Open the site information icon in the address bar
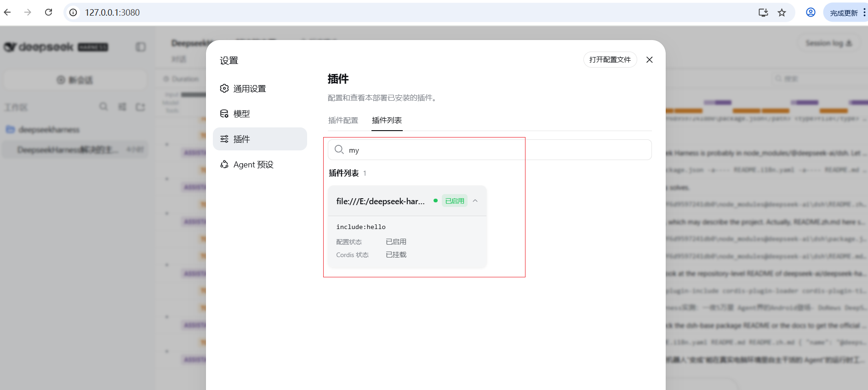 coord(73,12)
